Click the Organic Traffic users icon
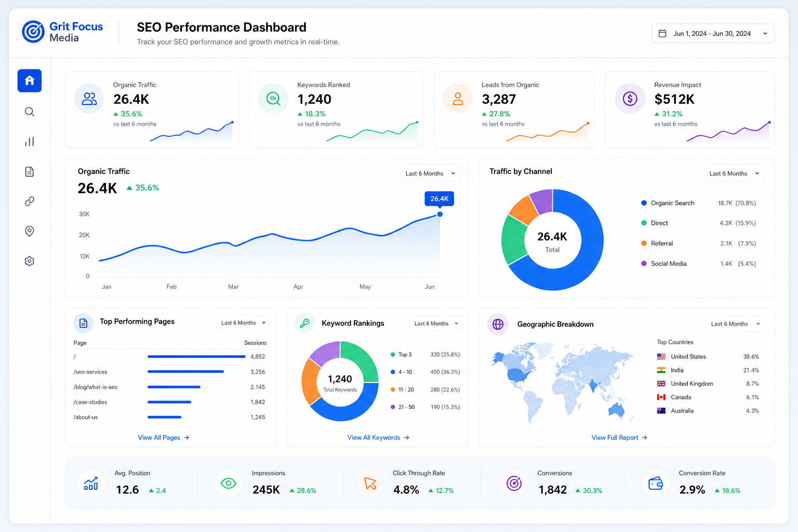798x532 pixels. 89,99
